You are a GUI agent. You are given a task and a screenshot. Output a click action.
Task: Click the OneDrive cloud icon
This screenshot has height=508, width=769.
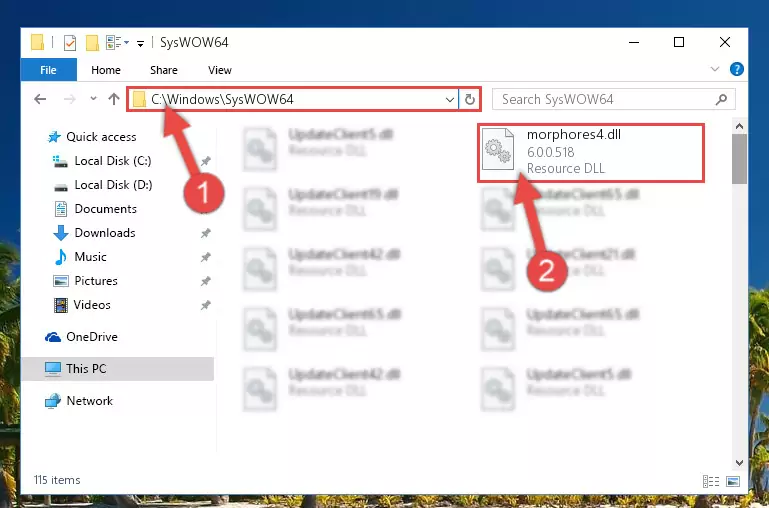point(52,337)
